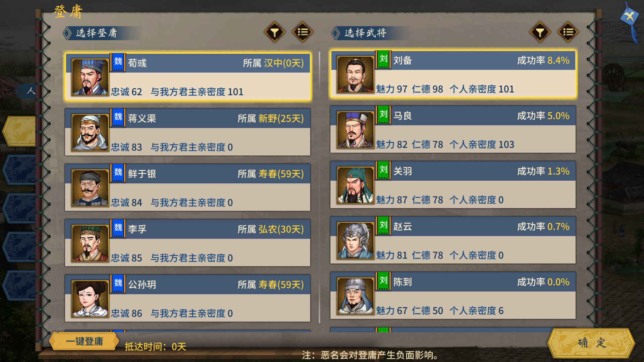This screenshot has width=644, height=362.
Task: Choose 关羽 as the recruiting general
Action: 453,185
